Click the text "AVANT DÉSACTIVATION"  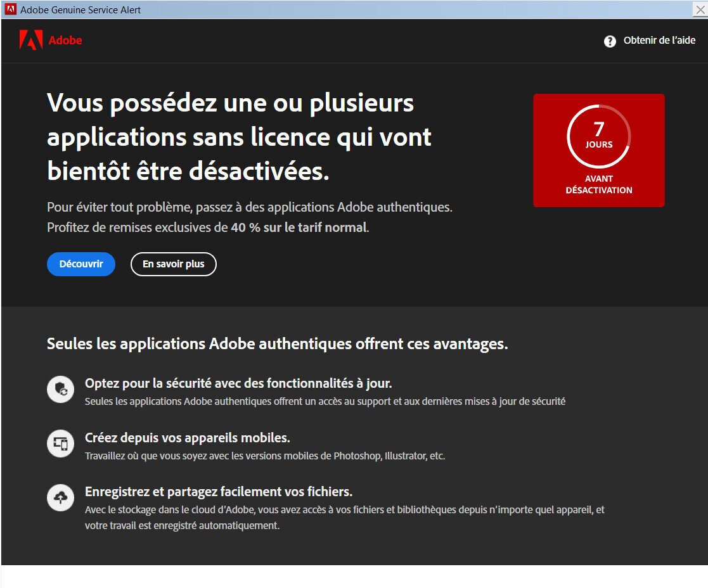(x=599, y=184)
